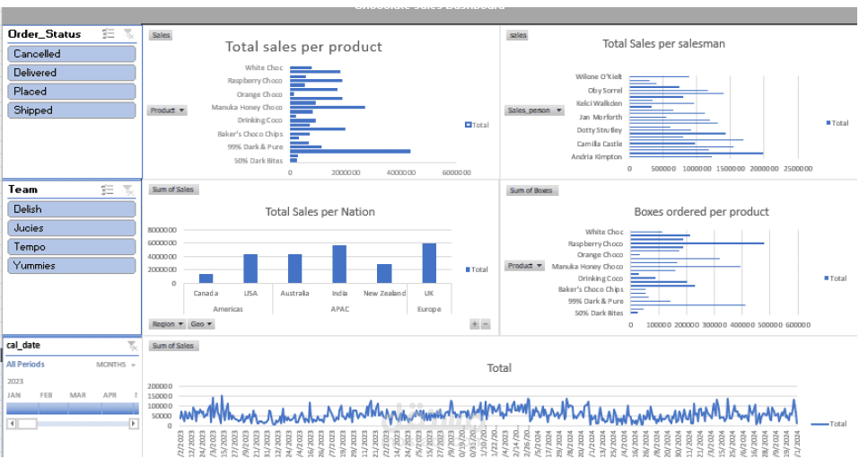Open the MONTHS time level dropdown

pyautogui.click(x=116, y=365)
